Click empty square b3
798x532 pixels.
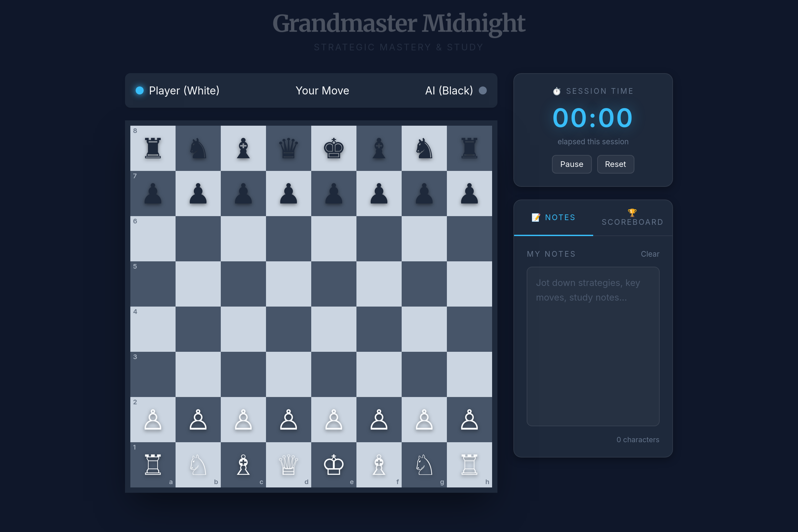pos(198,375)
